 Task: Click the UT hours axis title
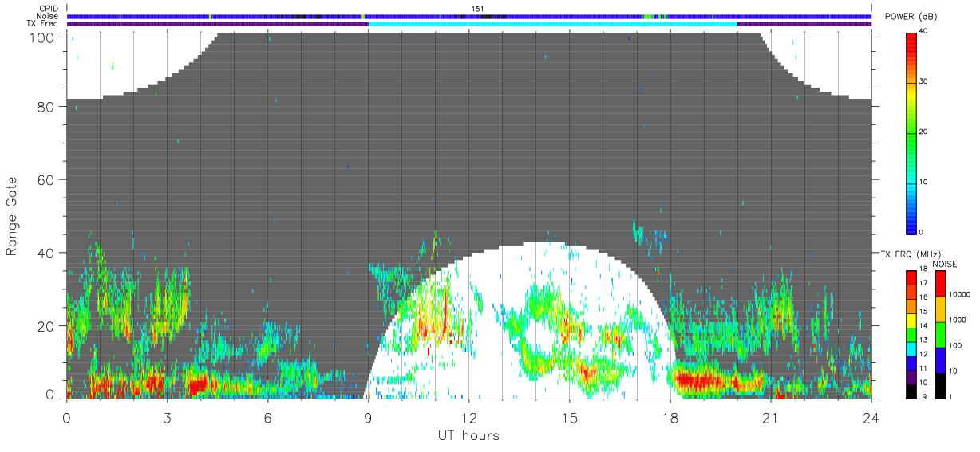(x=468, y=435)
